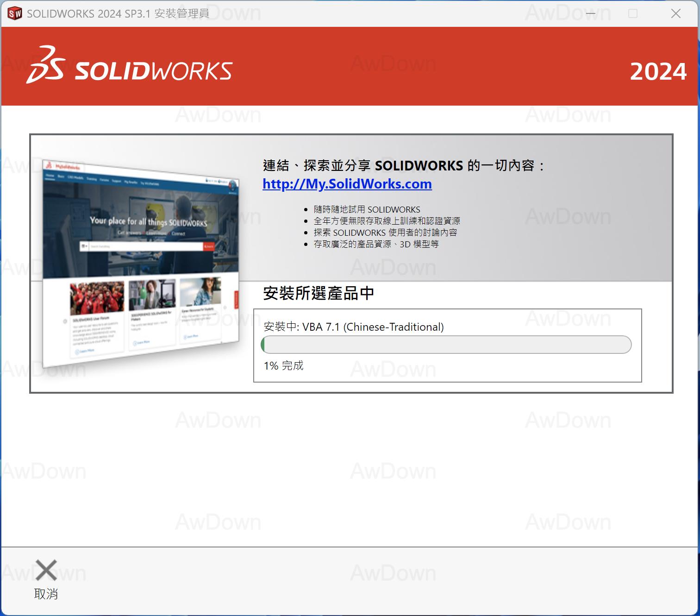Click the 3DS logo in red banner

click(45, 65)
